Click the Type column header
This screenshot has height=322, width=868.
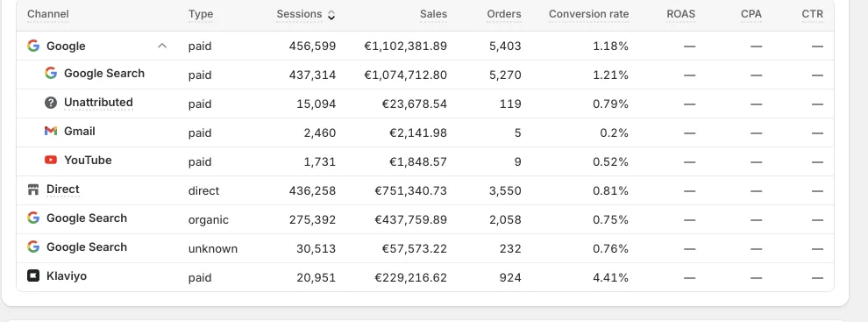pyautogui.click(x=201, y=14)
